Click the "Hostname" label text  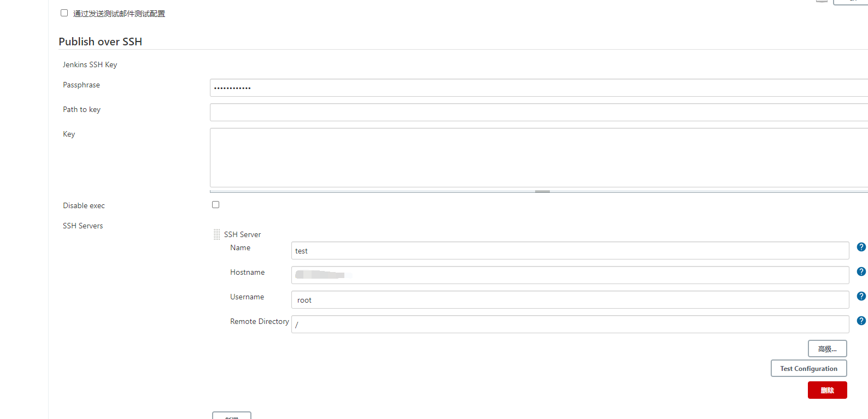pyautogui.click(x=247, y=272)
